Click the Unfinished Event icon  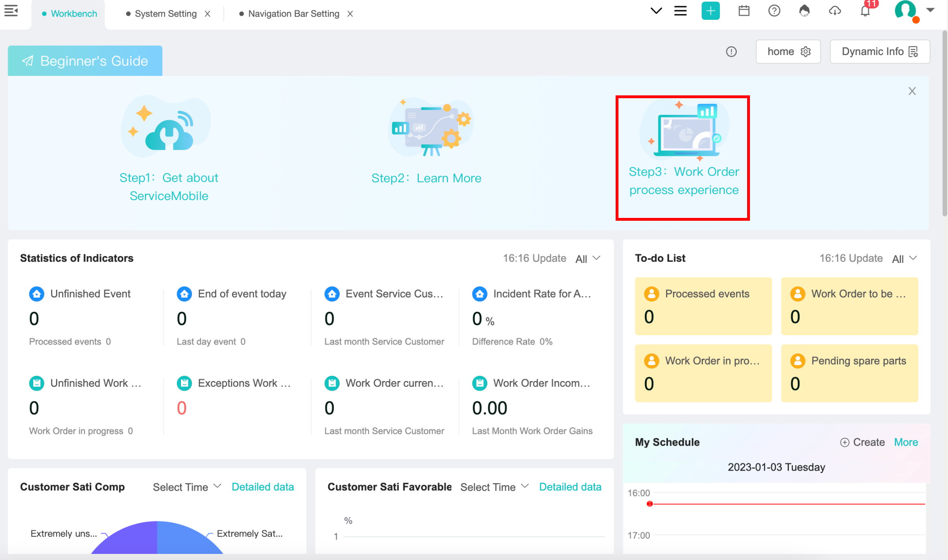(x=37, y=294)
